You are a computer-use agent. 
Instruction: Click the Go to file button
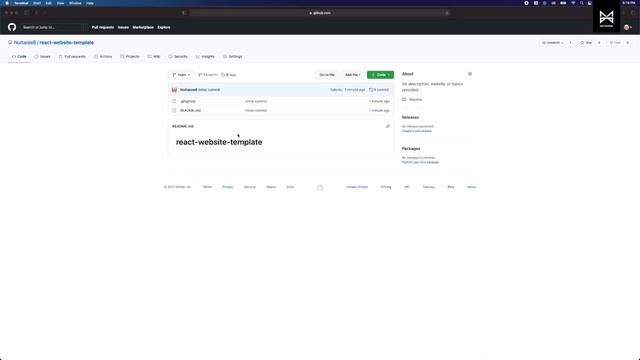(327, 75)
